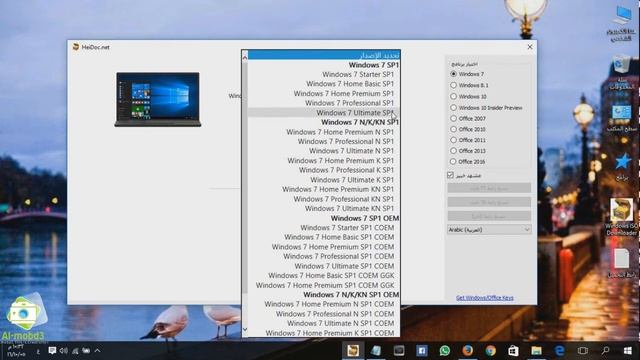Select the Windows 8.1 radio button
This screenshot has width=640, height=360.
[x=453, y=85]
